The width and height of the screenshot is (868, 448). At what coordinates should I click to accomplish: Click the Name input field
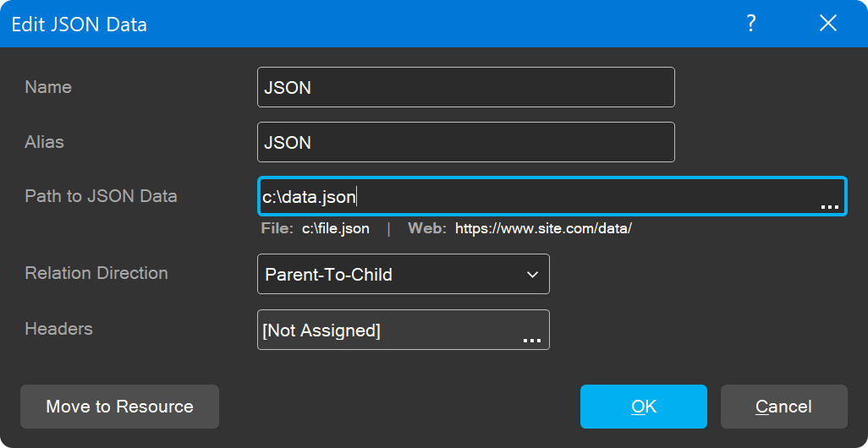coord(466,87)
